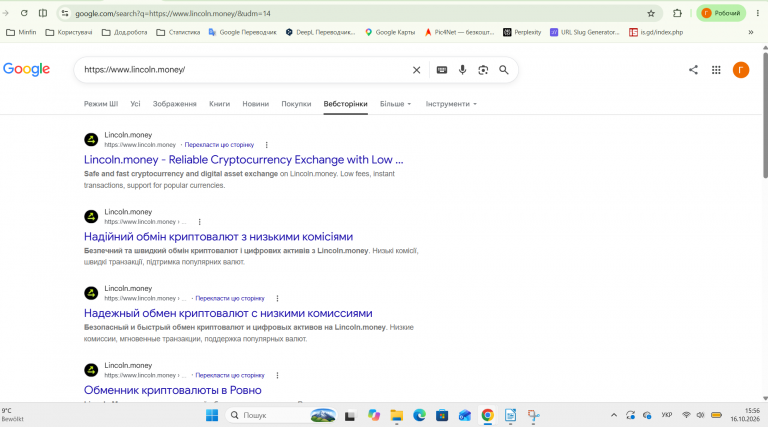The image size is (768, 427).
Task: Open Windows Start menu
Action: pyautogui.click(x=212, y=415)
